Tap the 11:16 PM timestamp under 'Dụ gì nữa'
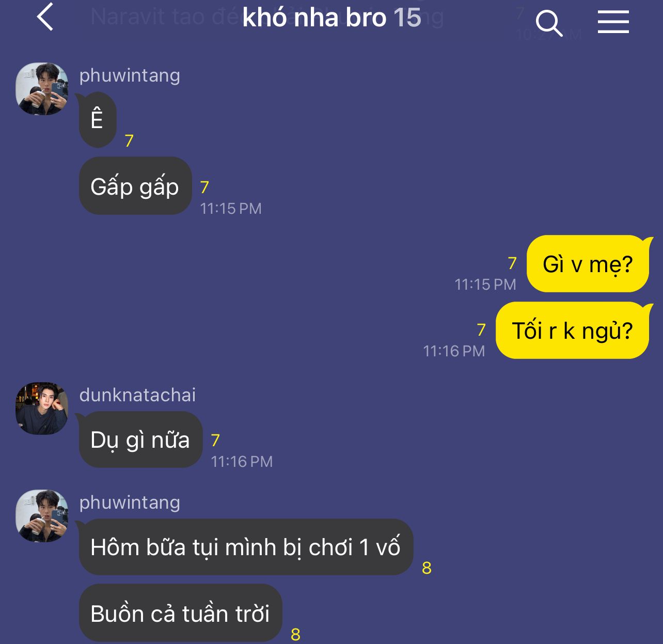This screenshot has width=663, height=644. point(242,461)
